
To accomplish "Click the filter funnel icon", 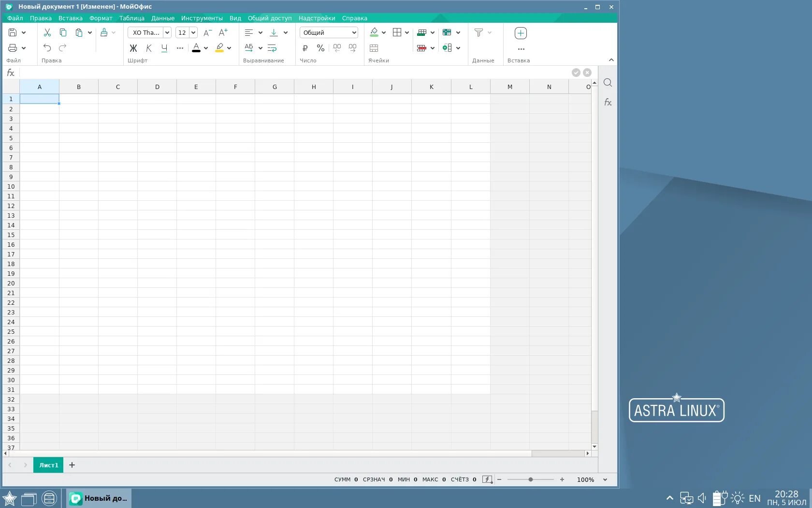I will tap(478, 32).
